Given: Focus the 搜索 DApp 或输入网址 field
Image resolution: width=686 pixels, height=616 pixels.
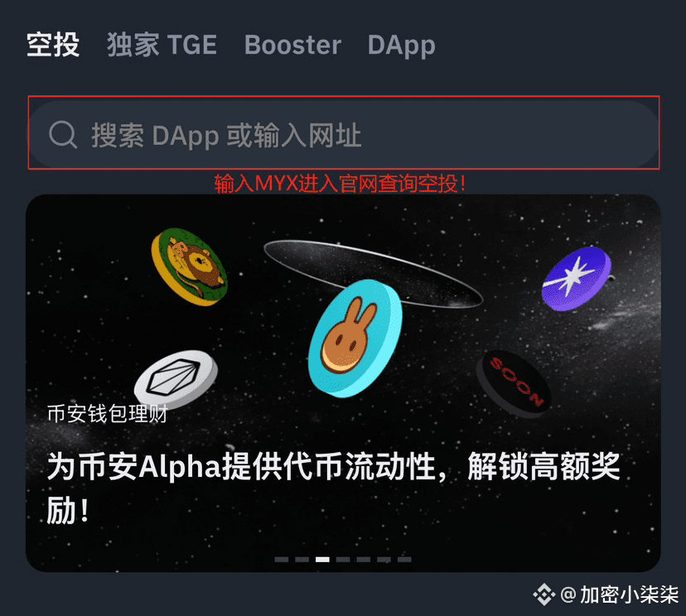Looking at the screenshot, I should [344, 134].
